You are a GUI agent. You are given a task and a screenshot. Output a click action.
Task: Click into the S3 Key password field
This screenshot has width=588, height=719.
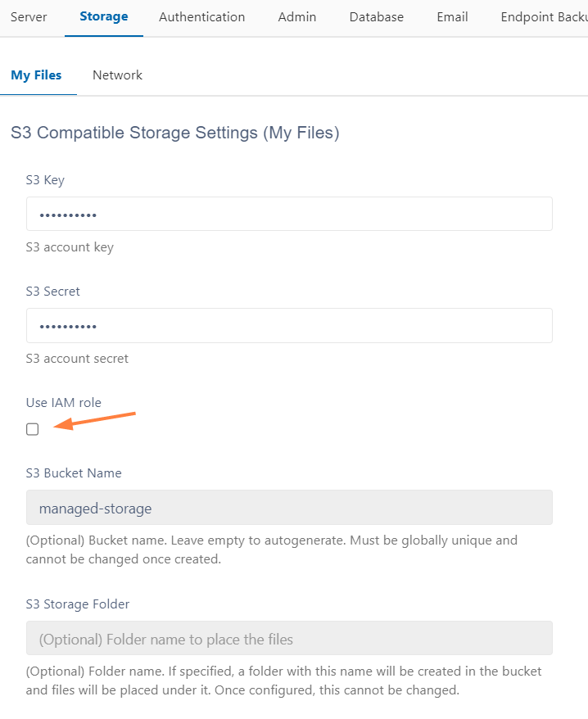[289, 214]
